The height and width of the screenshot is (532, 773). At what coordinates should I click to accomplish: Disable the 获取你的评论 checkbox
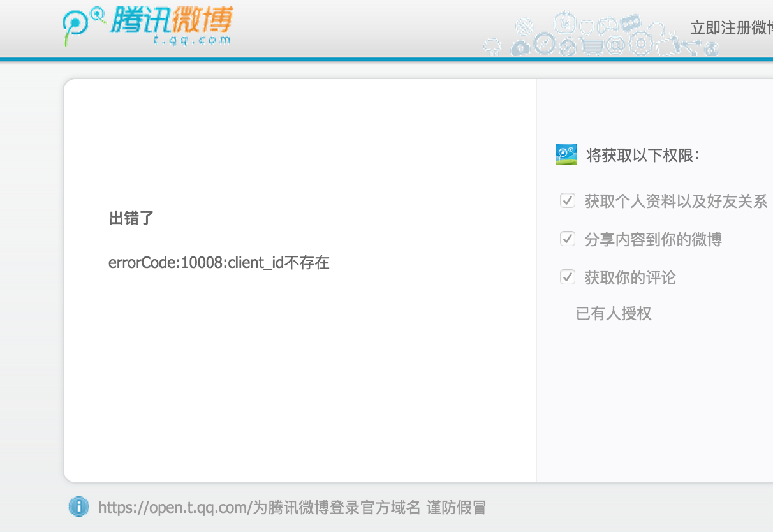(568, 277)
